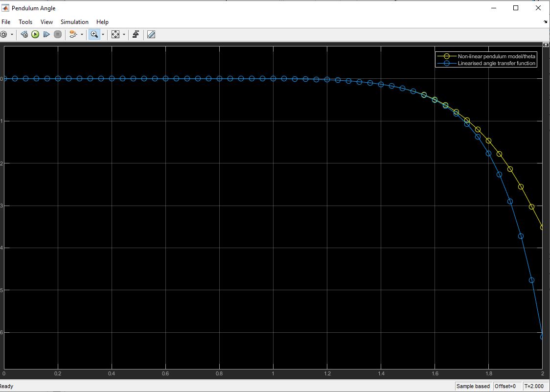
Task: Click the Step Forward button
Action: [46, 34]
